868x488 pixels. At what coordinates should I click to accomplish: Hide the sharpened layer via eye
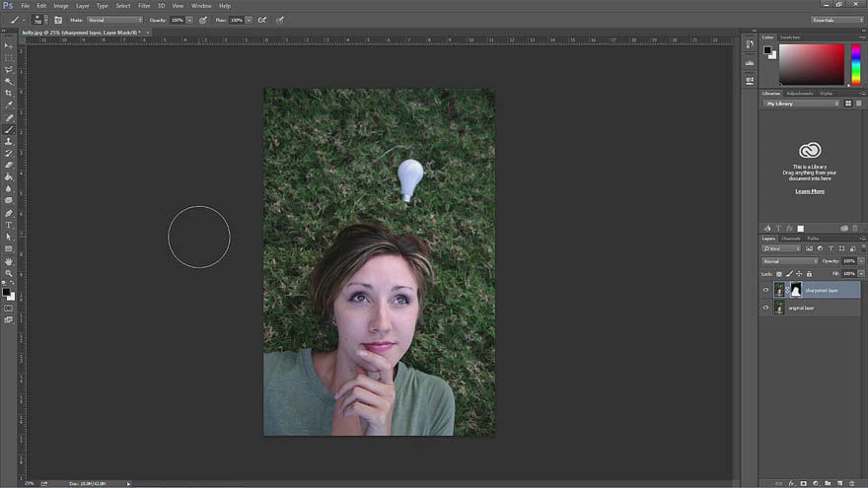point(766,290)
